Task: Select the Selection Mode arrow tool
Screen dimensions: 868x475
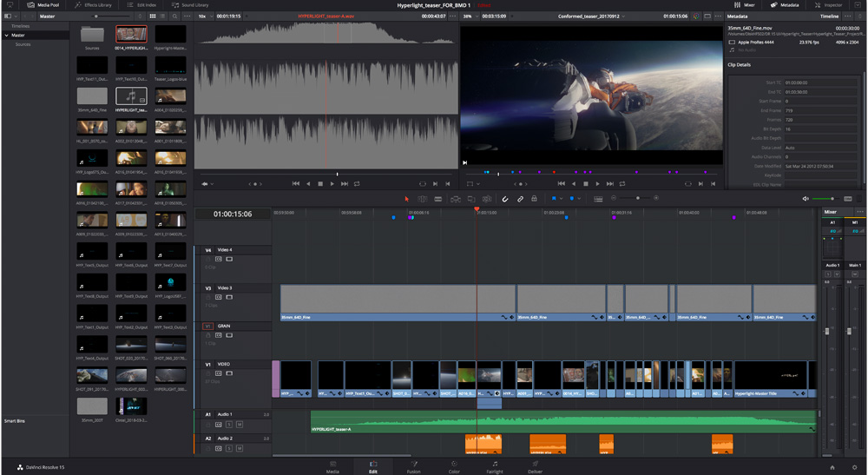Action: point(407,199)
